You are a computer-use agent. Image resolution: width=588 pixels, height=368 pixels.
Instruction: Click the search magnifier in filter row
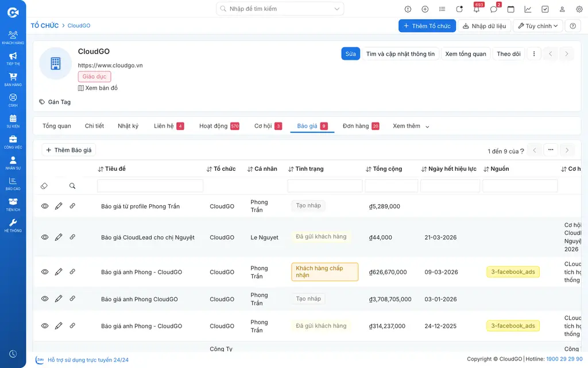coord(72,186)
